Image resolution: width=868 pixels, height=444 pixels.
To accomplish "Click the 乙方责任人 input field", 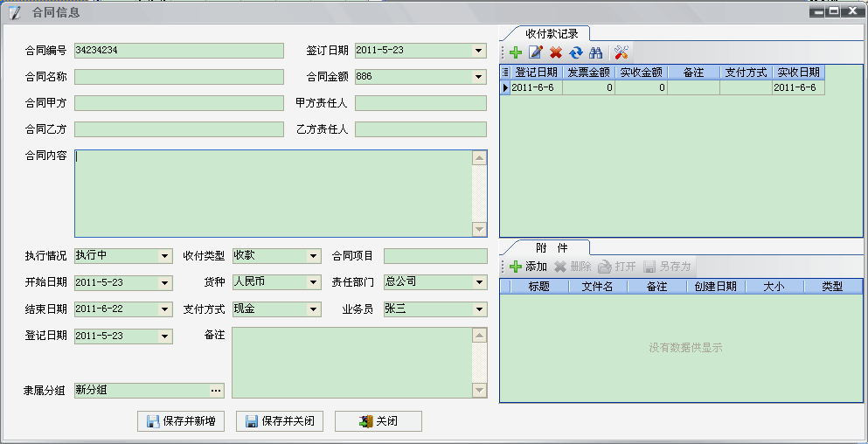I will pyautogui.click(x=420, y=129).
